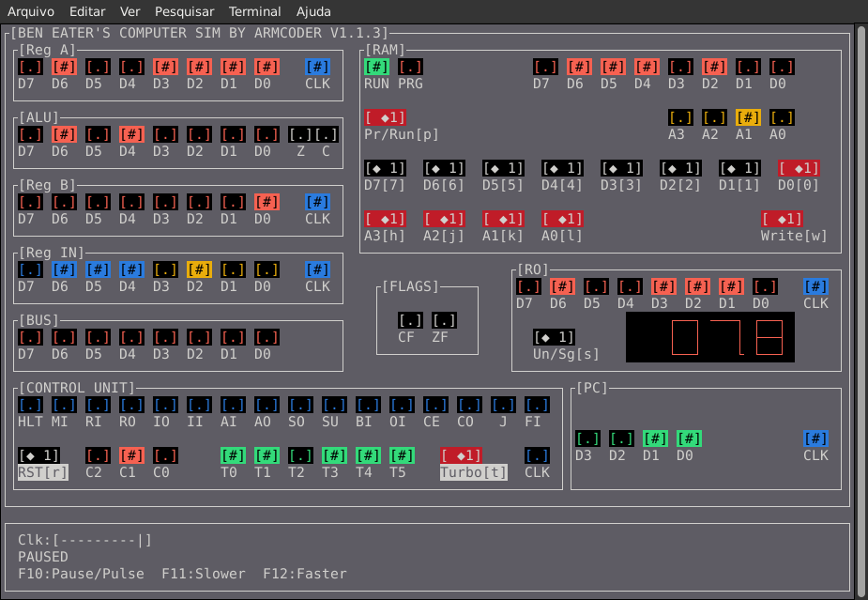Click the ALU Z flag LED
Screen dimensions: 868x600
[300, 134]
